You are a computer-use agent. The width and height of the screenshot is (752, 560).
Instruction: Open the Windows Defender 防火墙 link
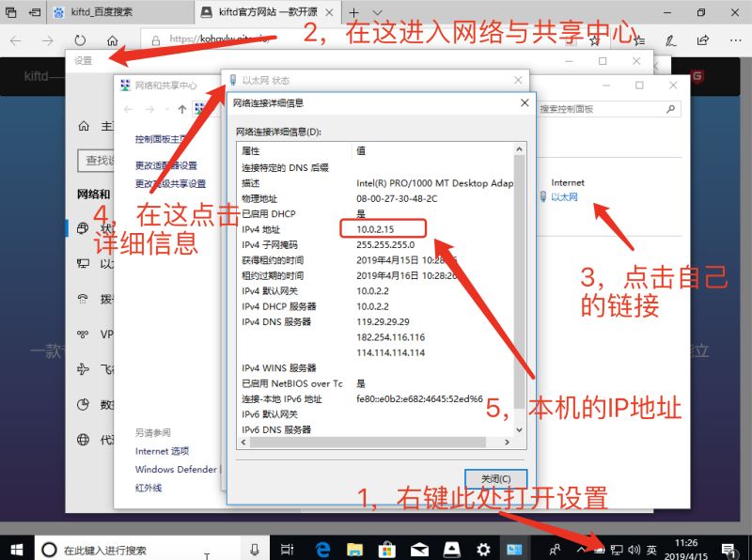point(175,469)
